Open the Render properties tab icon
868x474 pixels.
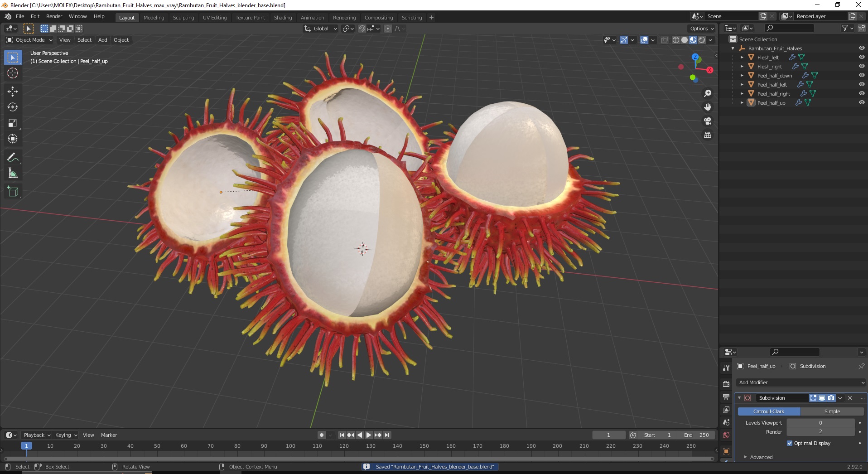[x=726, y=384]
